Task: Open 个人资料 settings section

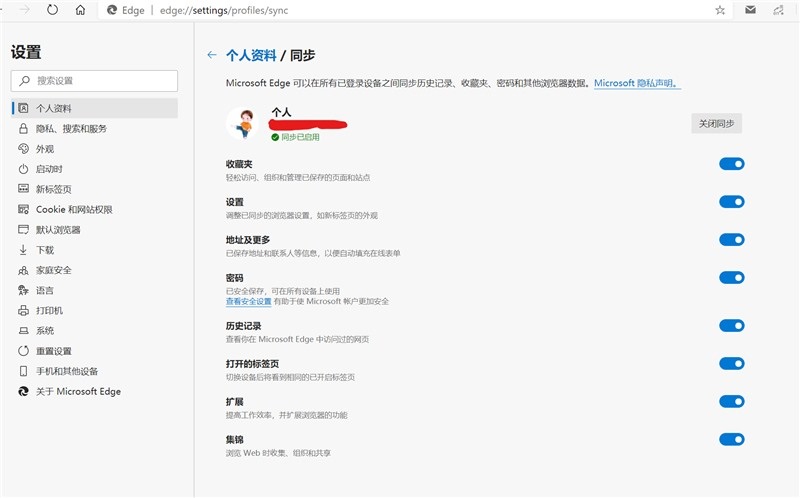Action: tap(94, 108)
